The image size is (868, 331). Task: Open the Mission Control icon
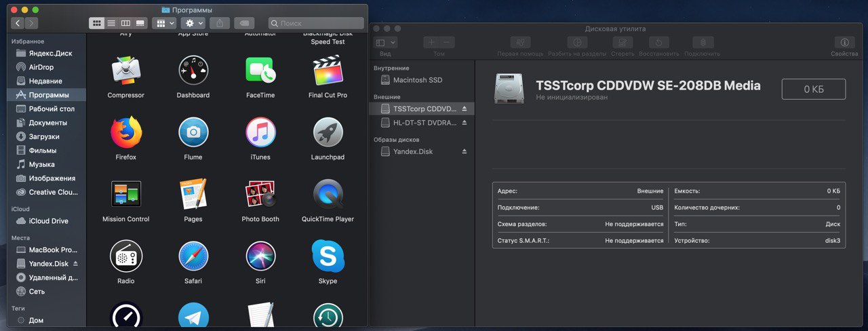[x=126, y=194]
